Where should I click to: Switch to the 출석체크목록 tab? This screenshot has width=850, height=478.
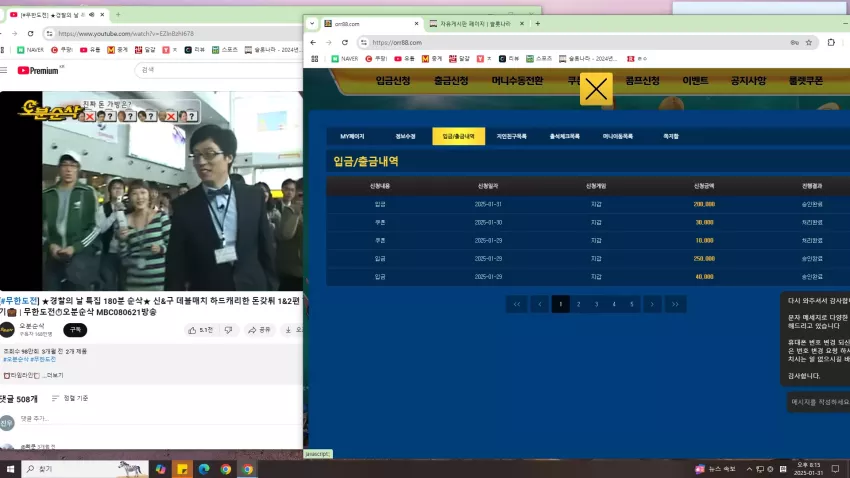pyautogui.click(x=565, y=137)
